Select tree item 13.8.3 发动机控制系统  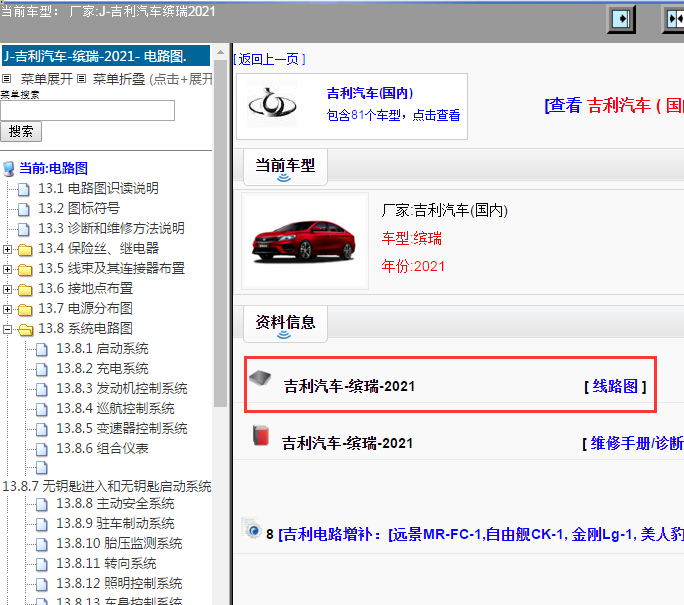[122, 389]
